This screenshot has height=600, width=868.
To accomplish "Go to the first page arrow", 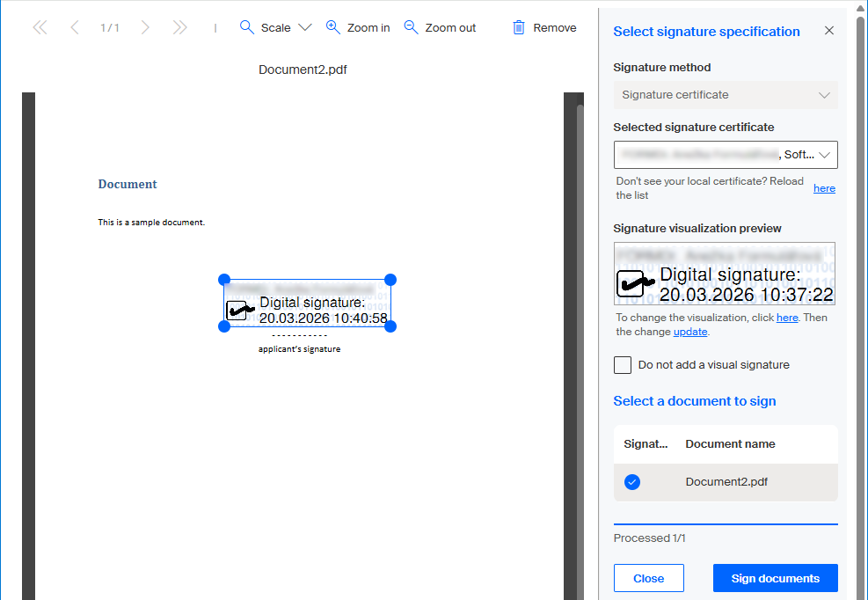I will pyautogui.click(x=40, y=28).
